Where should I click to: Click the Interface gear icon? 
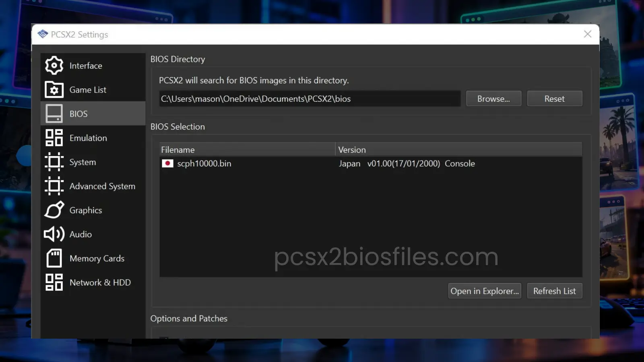click(x=54, y=66)
